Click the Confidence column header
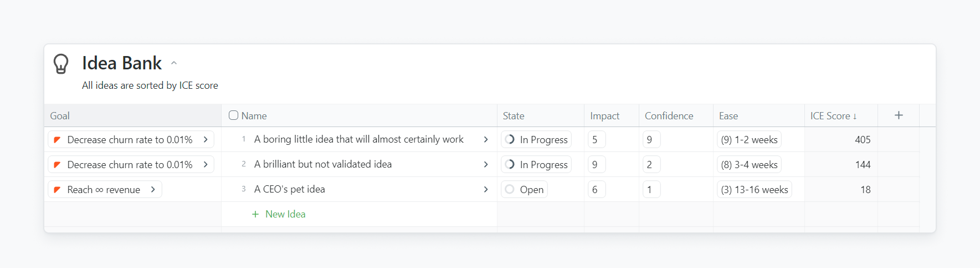This screenshot has width=980, height=268. pos(669,116)
